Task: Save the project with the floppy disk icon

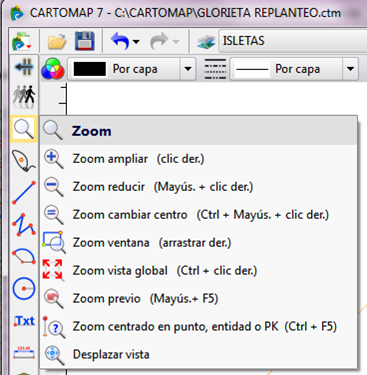Action: (x=85, y=41)
